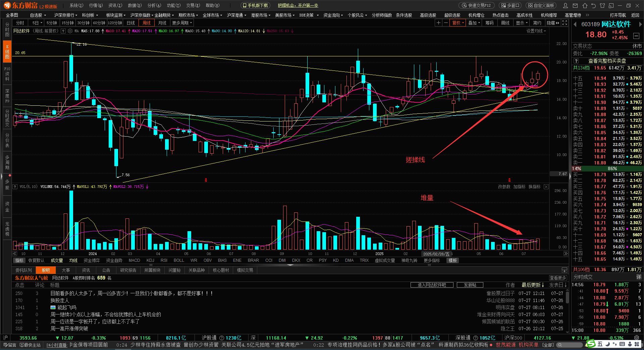
Task: Expand the 更多周期 dropdown
Action: [182, 23]
